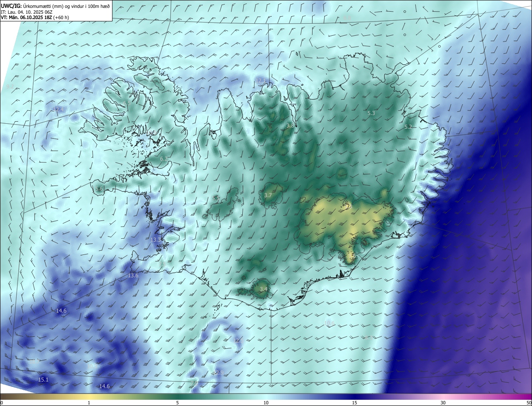532x406 pixels.
Task: Click the 9.2 value on the map
Action: (x=10, y=86)
